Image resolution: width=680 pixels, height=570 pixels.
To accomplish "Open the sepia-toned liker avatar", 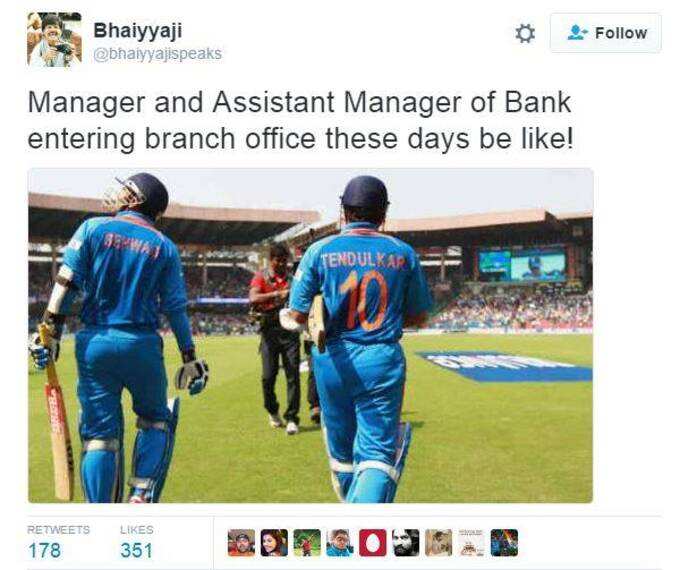I will (438, 543).
